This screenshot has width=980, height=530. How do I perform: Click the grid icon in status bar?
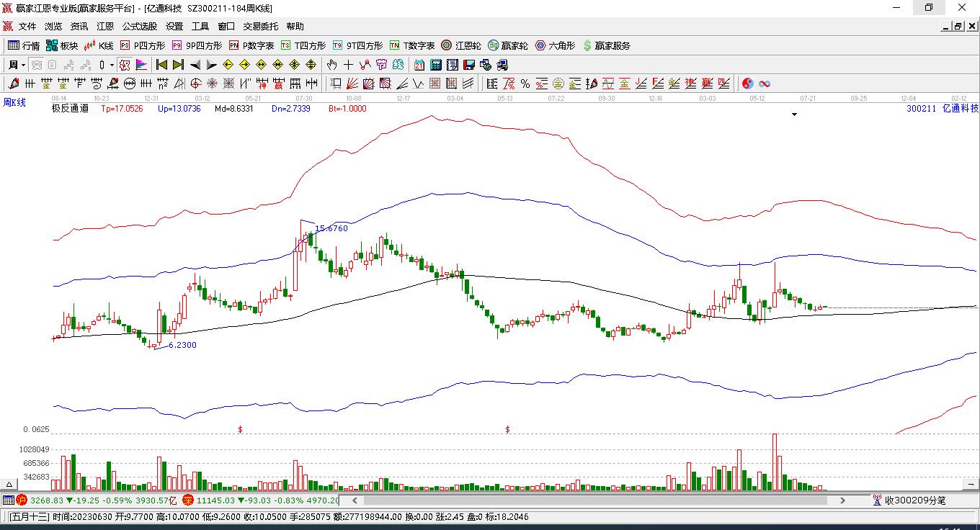pos(8,500)
